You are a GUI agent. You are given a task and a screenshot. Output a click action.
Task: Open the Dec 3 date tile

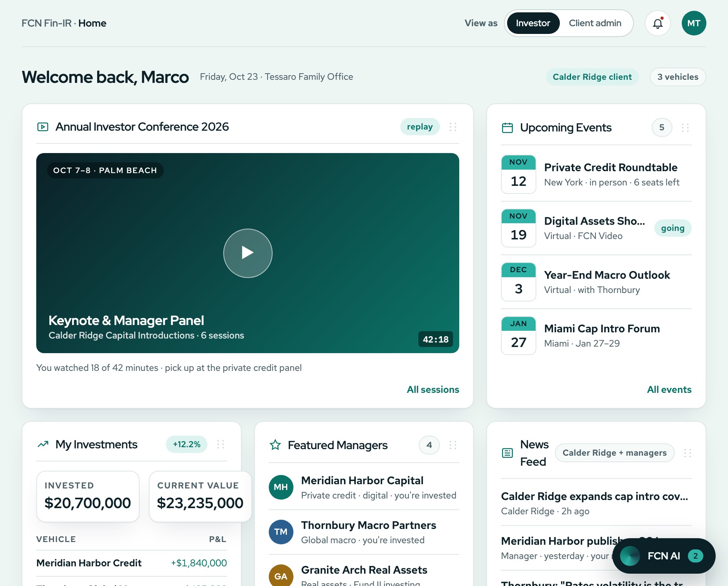click(519, 282)
